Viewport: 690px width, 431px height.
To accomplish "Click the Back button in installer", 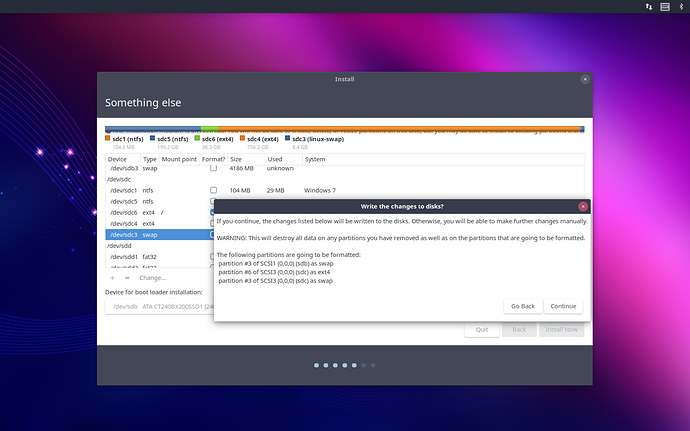I will (x=519, y=329).
